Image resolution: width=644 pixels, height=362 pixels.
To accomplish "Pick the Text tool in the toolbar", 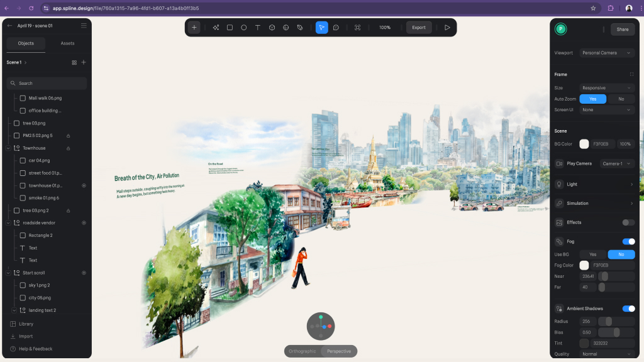I will (258, 28).
